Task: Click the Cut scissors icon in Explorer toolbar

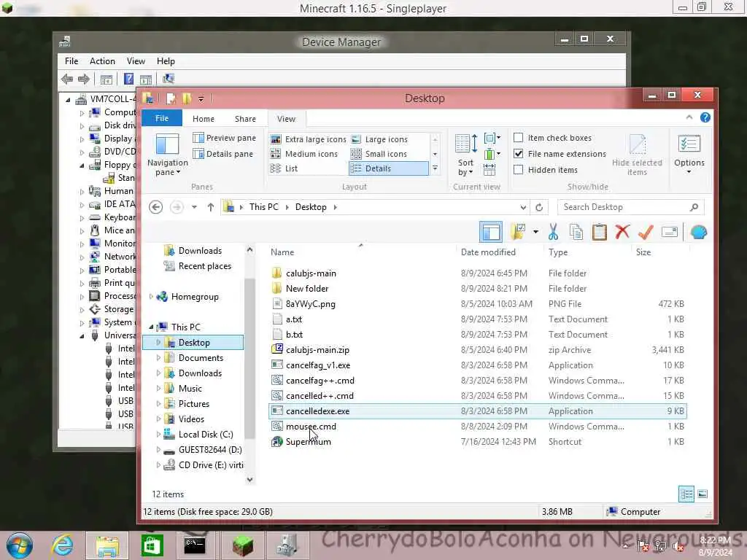Action: [x=553, y=233]
